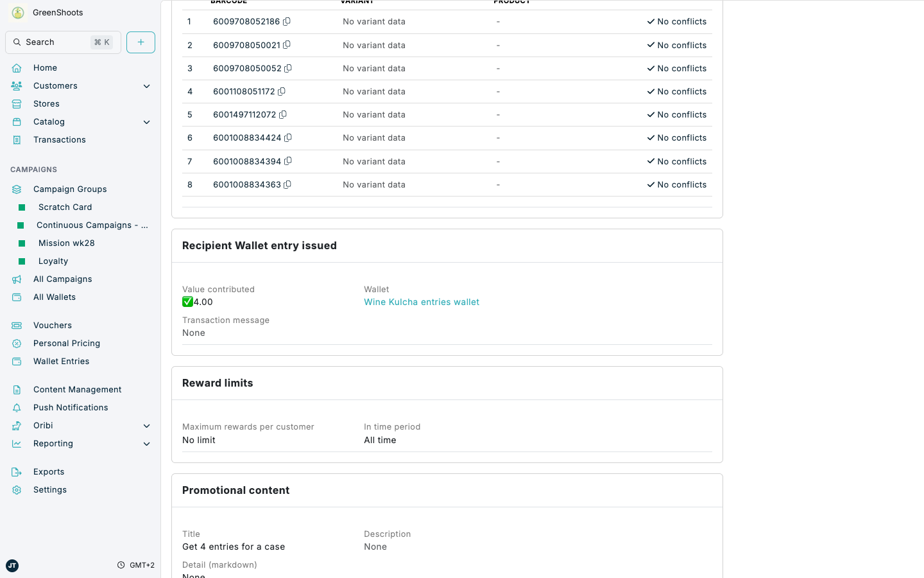Open Wine Kulcha entries wallet link
Screen dimensions: 924x578
coord(422,302)
